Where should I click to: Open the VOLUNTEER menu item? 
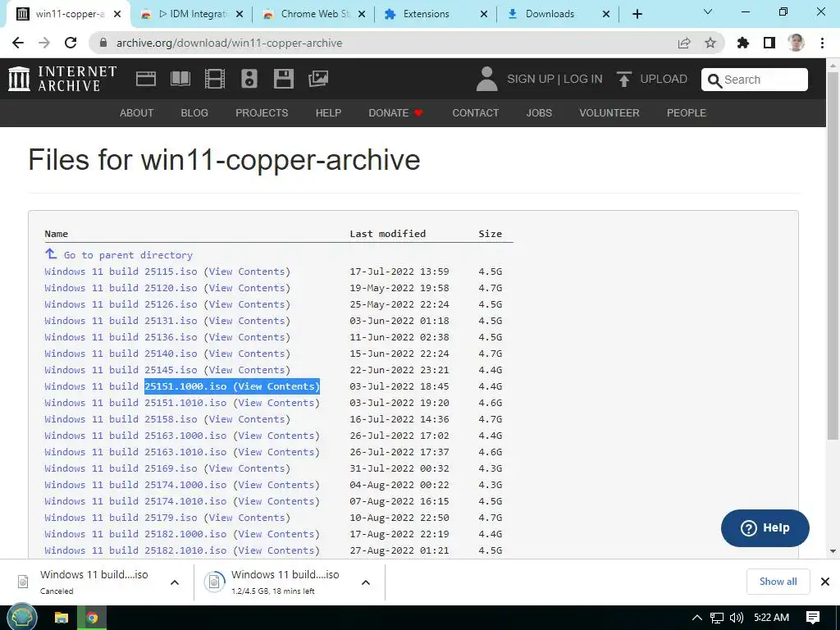[x=609, y=113]
